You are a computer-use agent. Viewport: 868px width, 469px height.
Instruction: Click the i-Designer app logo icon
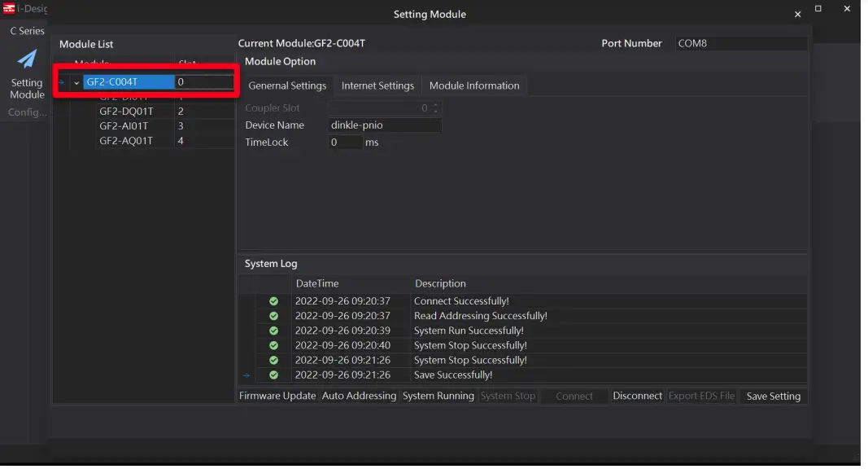point(9,9)
